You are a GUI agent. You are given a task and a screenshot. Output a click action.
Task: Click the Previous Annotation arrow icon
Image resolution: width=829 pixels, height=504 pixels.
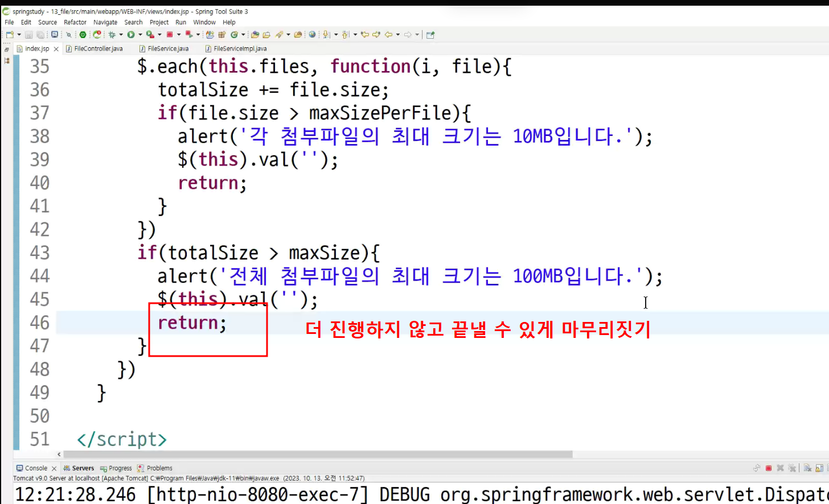coord(346,35)
